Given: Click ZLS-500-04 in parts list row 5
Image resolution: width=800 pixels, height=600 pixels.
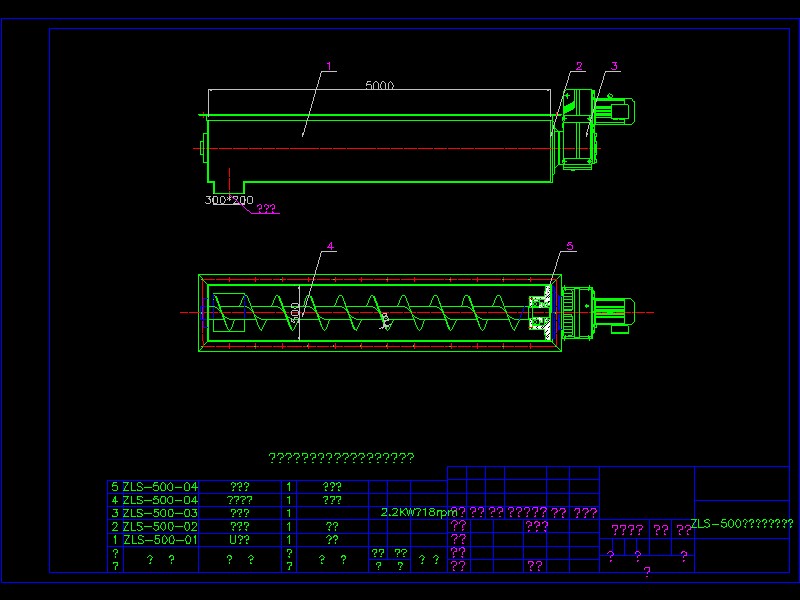Looking at the screenshot, I should coord(160,487).
